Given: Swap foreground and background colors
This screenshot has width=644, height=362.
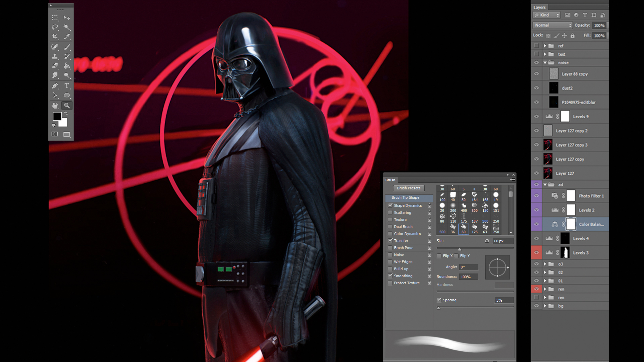Looking at the screenshot, I should (66, 113).
